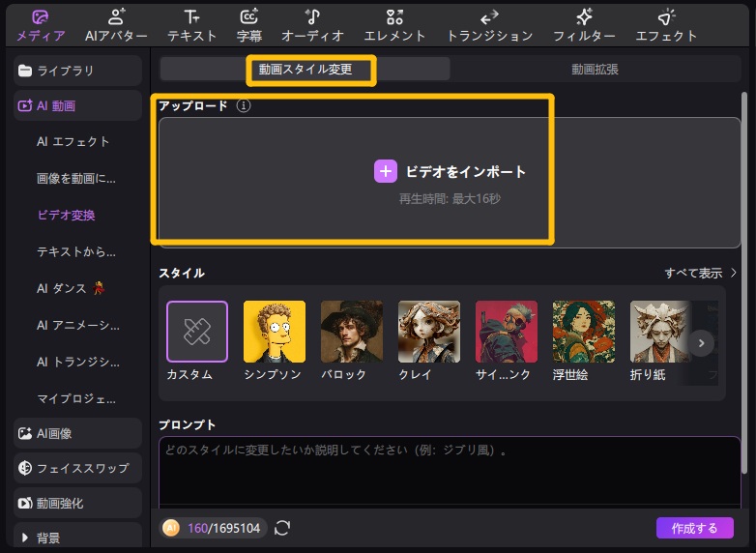Open the フィルター filters panel
This screenshot has width=756, height=553.
click(x=584, y=25)
